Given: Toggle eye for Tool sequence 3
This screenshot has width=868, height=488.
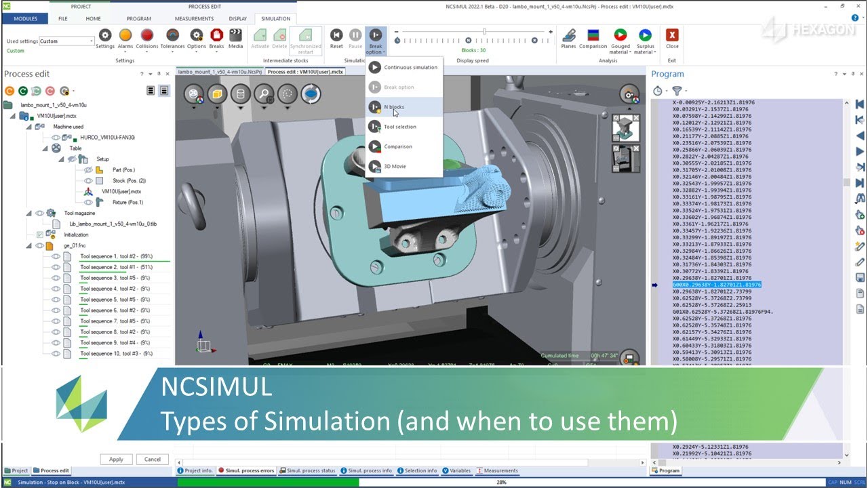Looking at the screenshot, I should click(x=56, y=279).
